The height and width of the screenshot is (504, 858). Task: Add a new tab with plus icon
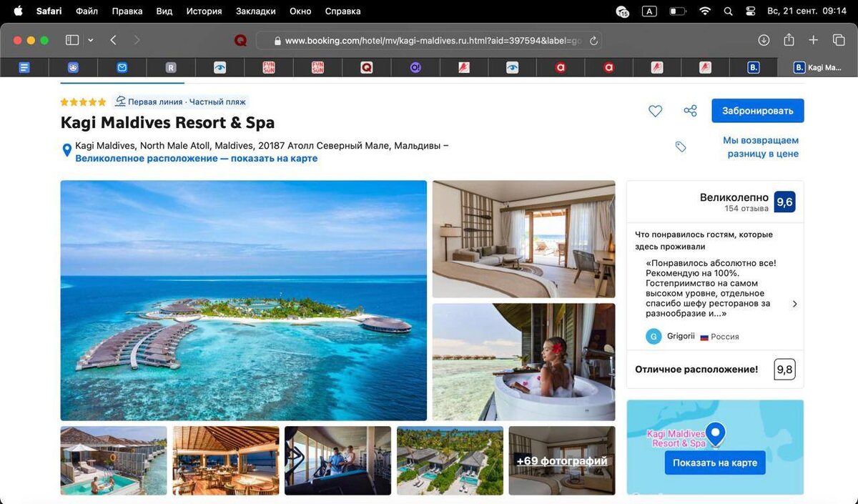pyautogui.click(x=813, y=40)
